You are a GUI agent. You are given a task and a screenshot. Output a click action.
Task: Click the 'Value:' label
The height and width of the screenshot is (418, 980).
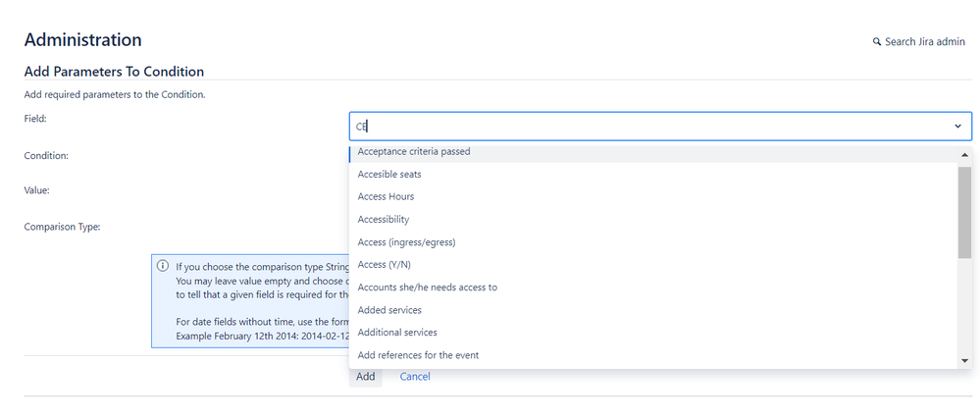tap(37, 190)
